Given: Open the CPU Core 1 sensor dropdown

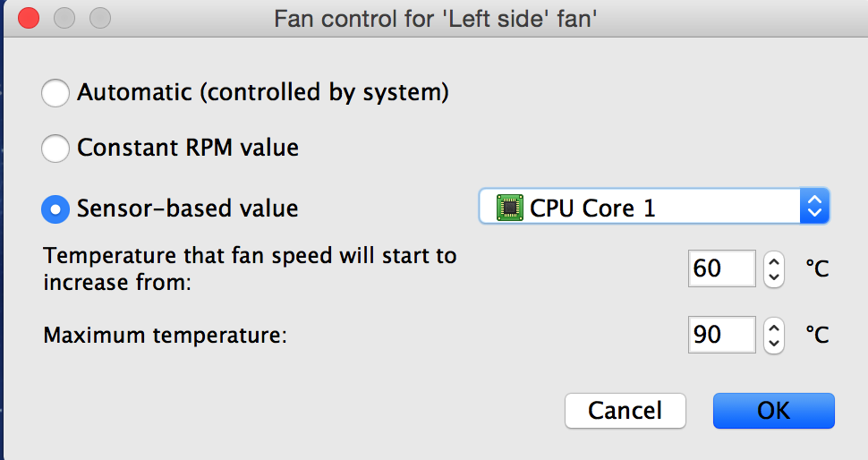Looking at the screenshot, I should [654, 206].
